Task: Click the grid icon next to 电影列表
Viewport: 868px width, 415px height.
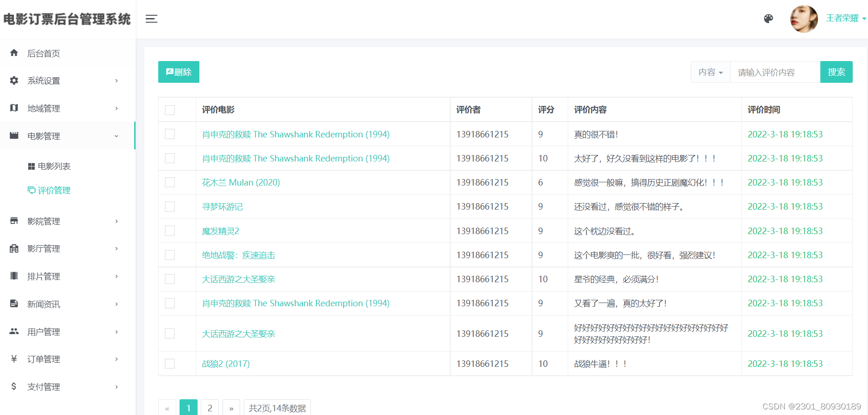Action: point(31,166)
